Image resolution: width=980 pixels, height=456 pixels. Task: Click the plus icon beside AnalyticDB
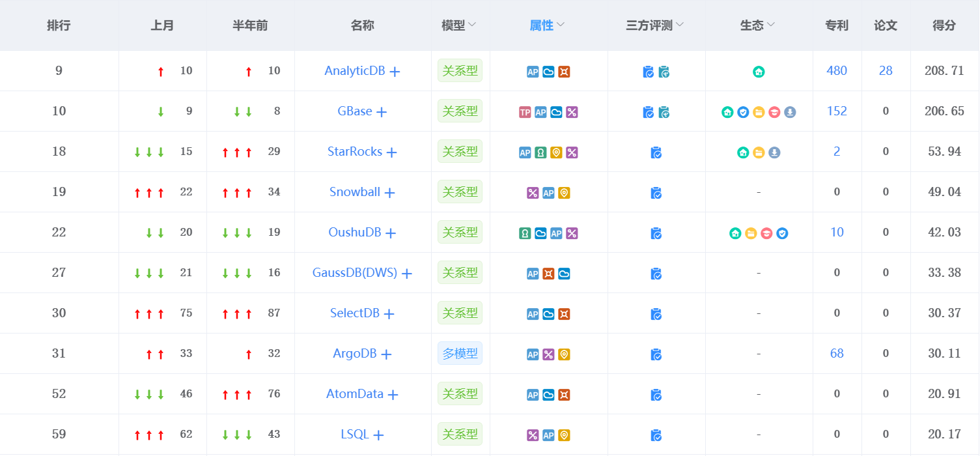point(395,72)
